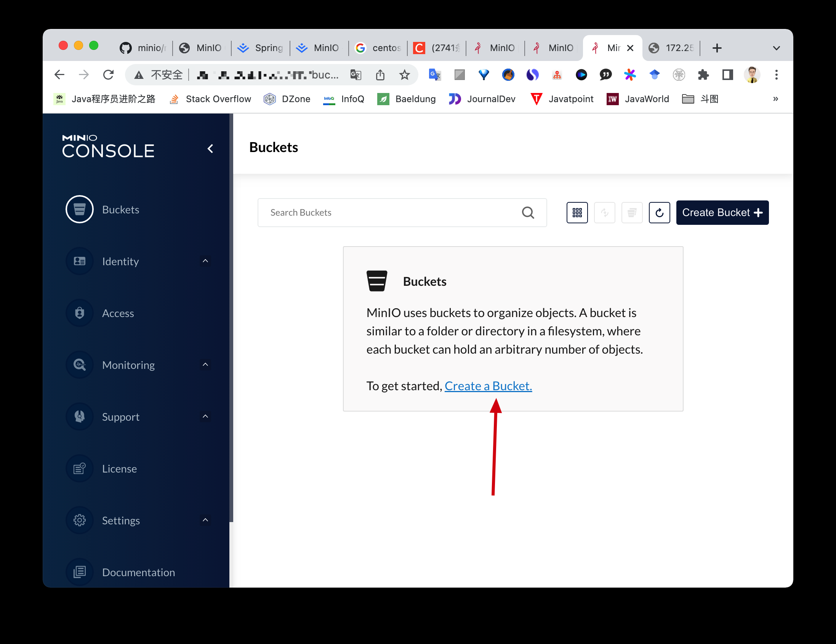Expand the Settings menu chevron
Viewport: 836px width, 644px height.
pyautogui.click(x=205, y=520)
